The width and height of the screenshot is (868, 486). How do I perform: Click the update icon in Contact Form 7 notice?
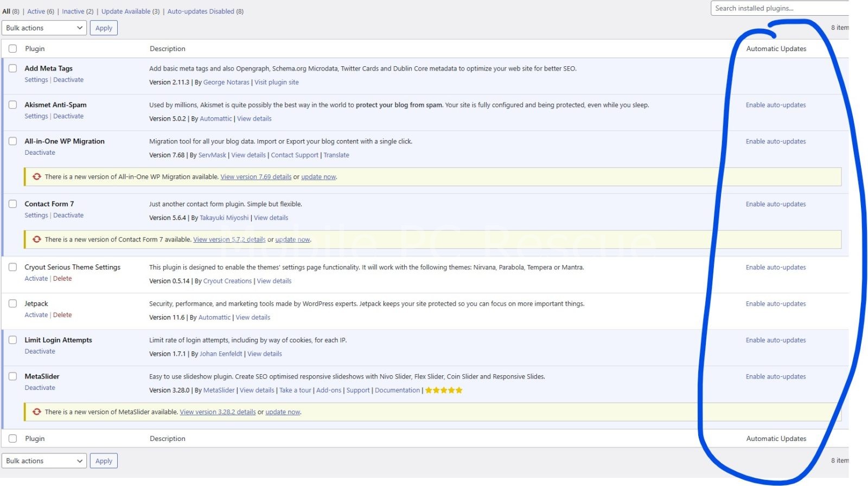[x=37, y=239]
